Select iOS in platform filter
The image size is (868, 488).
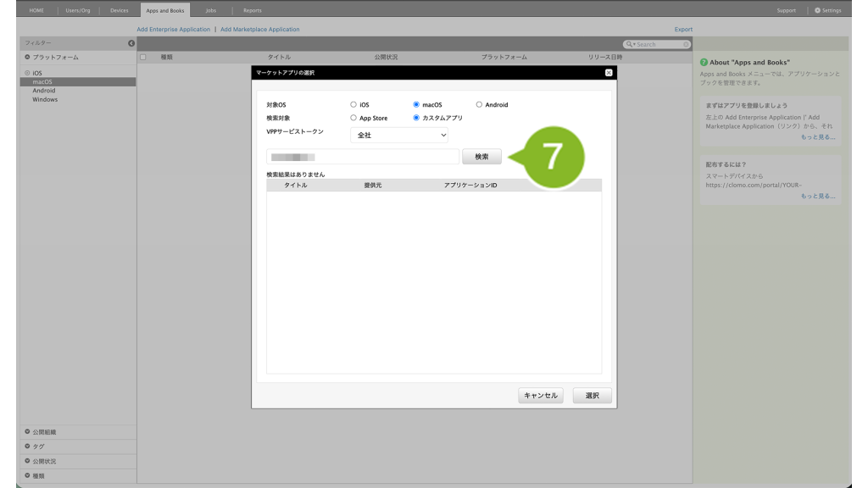pos(37,73)
